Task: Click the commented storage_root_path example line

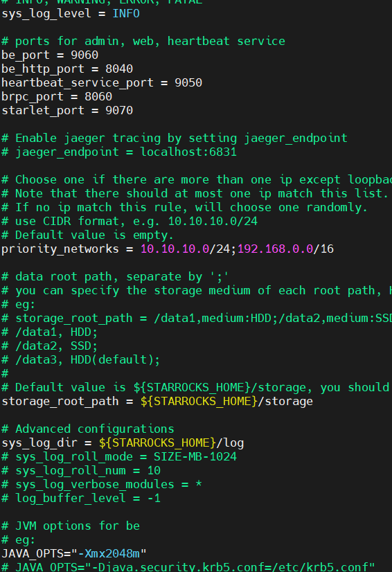Action: (197, 319)
